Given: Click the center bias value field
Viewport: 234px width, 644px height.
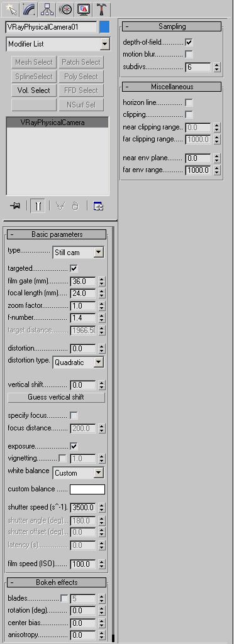Looking at the screenshot, I should click(x=83, y=623).
